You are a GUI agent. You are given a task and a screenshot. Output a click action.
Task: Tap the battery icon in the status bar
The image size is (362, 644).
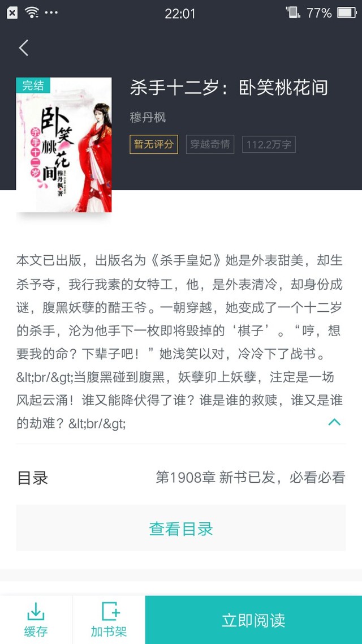tap(347, 12)
